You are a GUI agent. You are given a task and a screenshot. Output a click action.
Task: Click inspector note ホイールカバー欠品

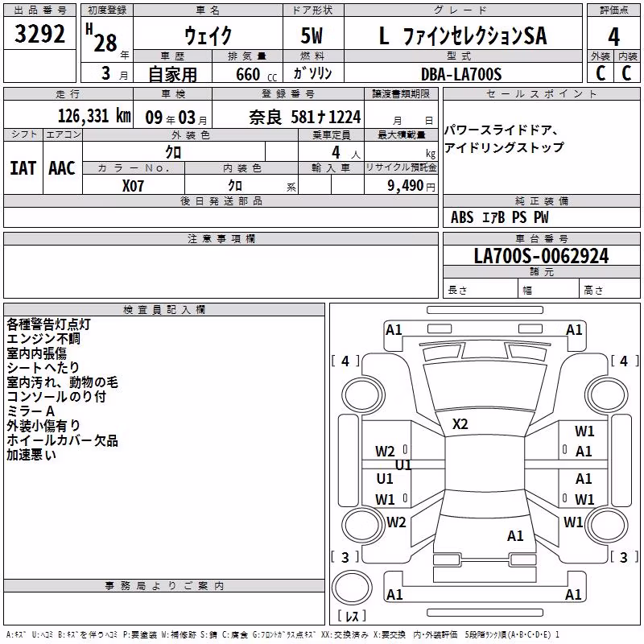tap(63, 440)
